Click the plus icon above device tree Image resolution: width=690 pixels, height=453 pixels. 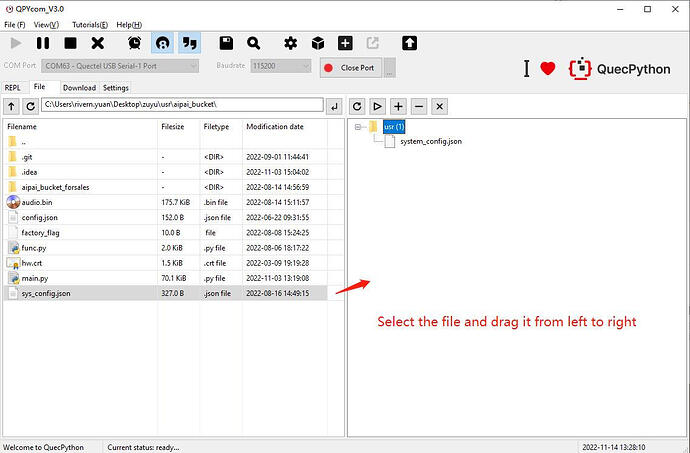(398, 106)
